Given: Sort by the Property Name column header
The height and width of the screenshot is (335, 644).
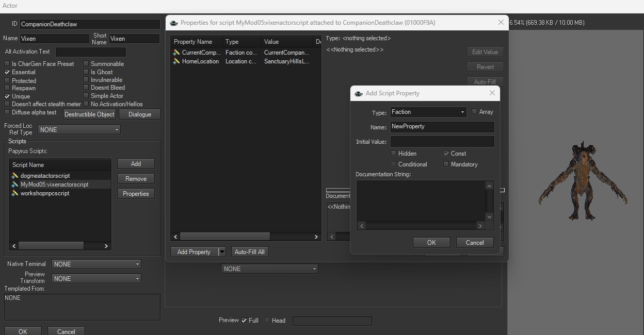Looking at the screenshot, I should pos(196,42).
